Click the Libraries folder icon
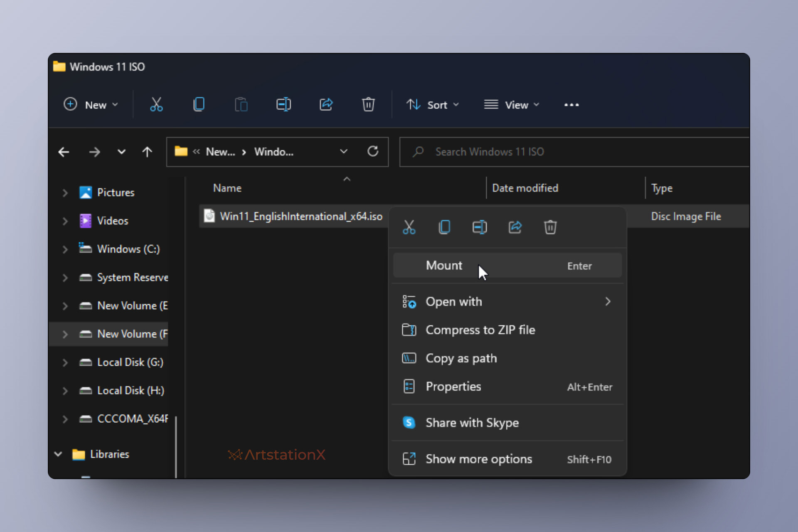Image resolution: width=798 pixels, height=532 pixels. pos(79,454)
